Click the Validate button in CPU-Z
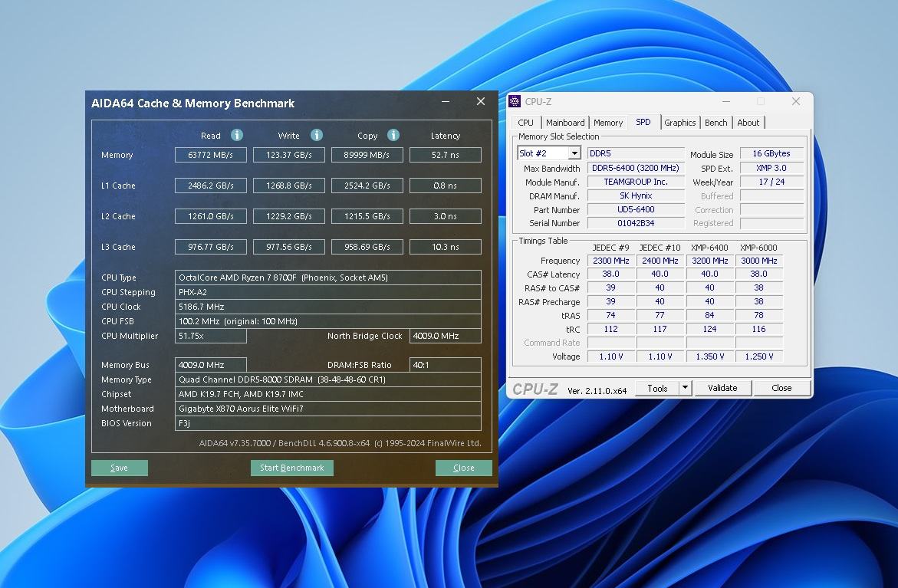The image size is (898, 588). click(x=722, y=388)
